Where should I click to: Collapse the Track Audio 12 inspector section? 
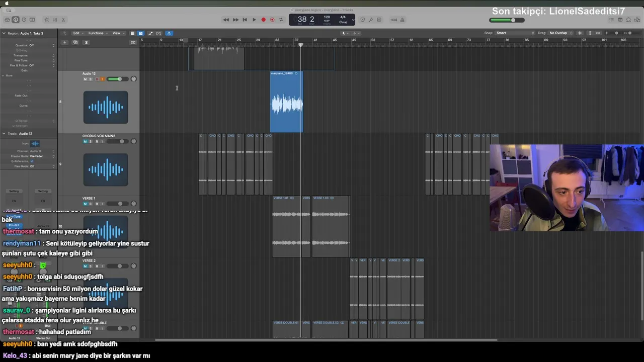[4, 134]
